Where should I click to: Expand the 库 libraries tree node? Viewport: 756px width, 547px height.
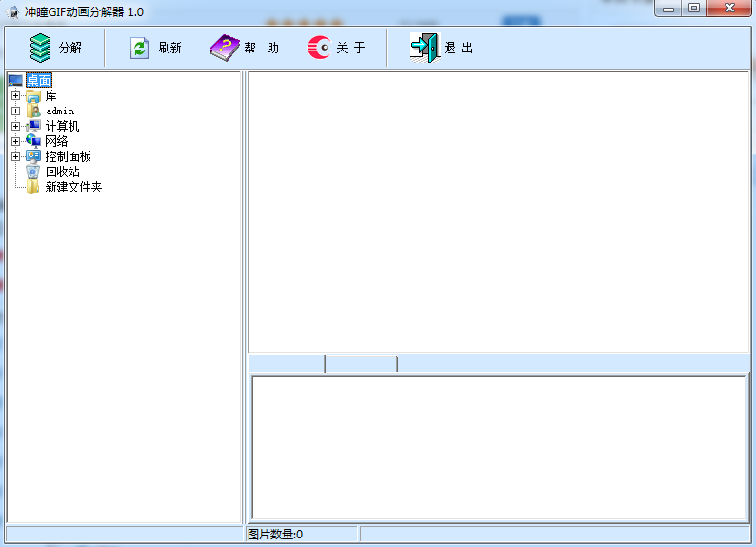tap(15, 95)
